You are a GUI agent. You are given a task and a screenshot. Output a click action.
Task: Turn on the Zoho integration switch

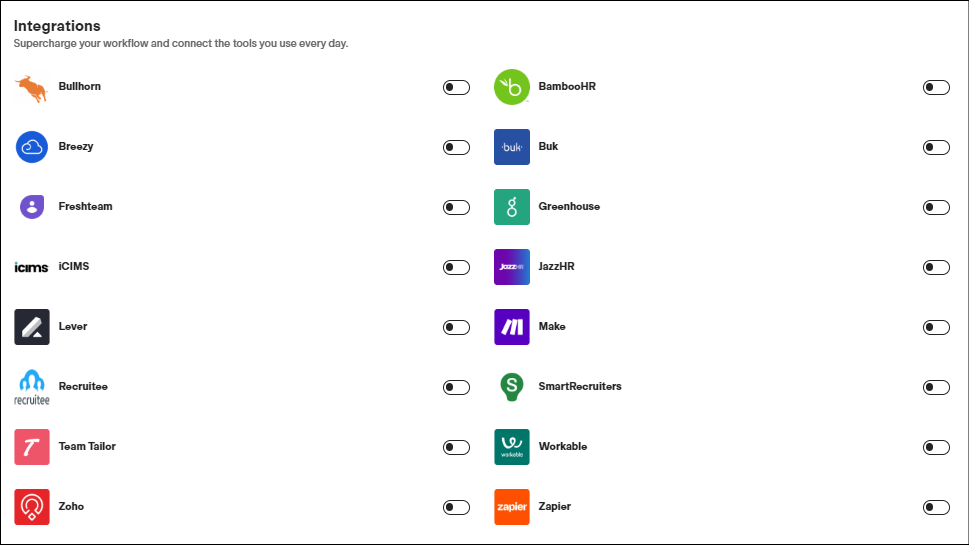tap(456, 507)
